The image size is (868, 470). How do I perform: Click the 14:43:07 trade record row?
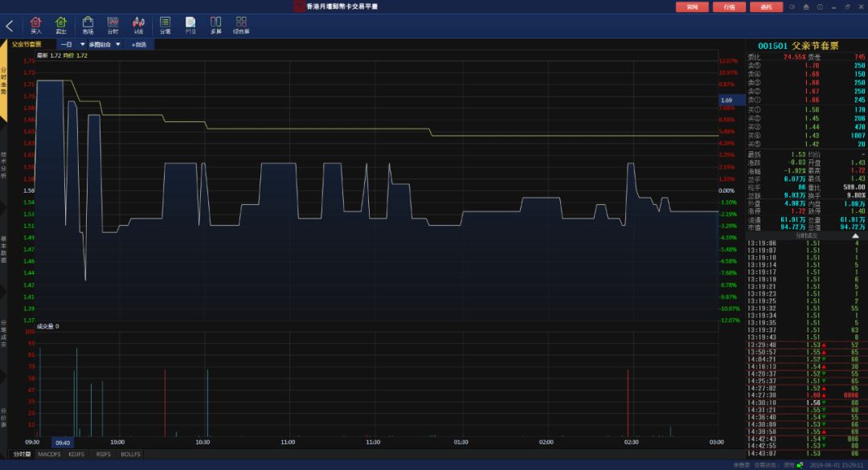click(806, 453)
